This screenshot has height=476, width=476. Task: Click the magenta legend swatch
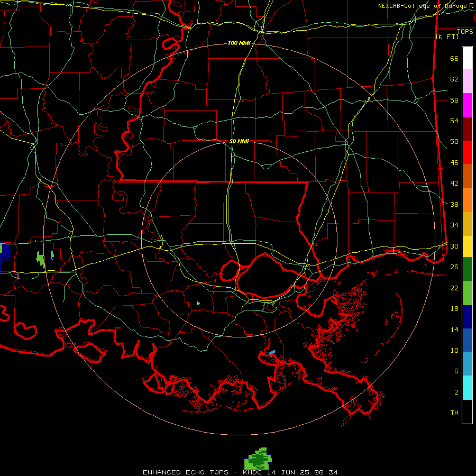point(467,105)
